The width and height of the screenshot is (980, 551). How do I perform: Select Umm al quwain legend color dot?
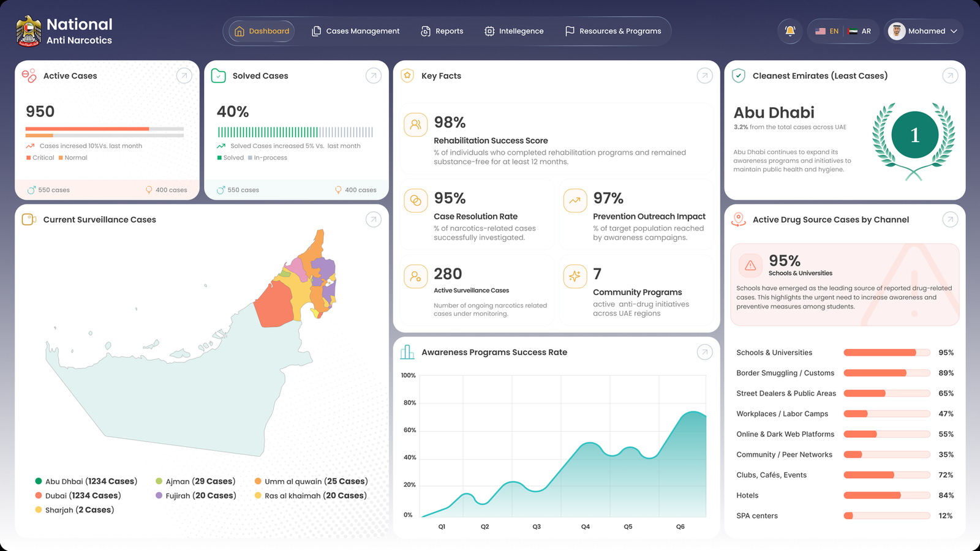click(258, 481)
